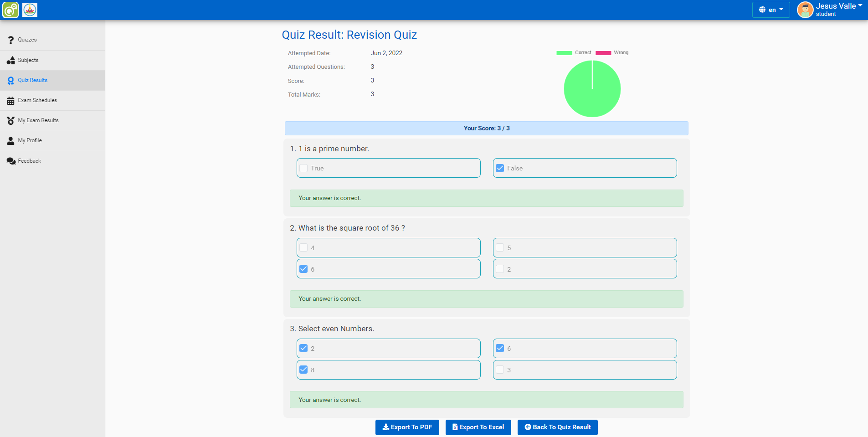Toggle the False checkbox for question 1
Screen dimensions: 868x437
[x=499, y=168]
